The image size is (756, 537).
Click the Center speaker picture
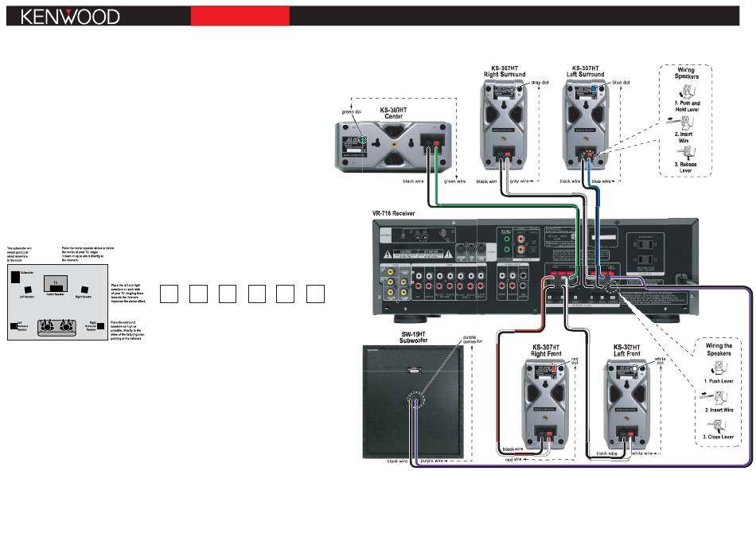[393, 147]
